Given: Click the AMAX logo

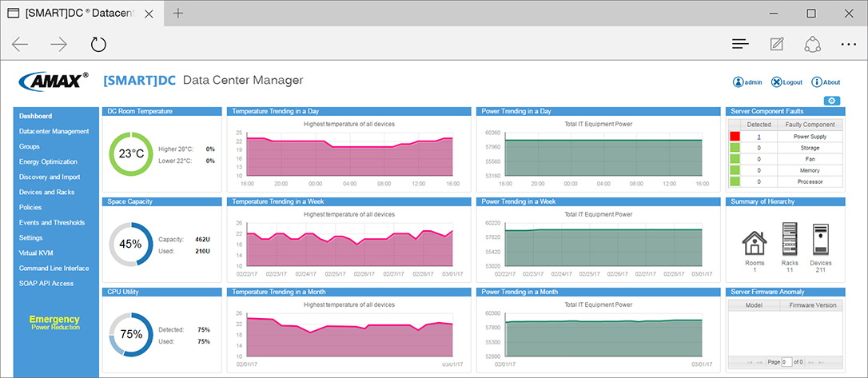Looking at the screenshot, I should [x=53, y=81].
